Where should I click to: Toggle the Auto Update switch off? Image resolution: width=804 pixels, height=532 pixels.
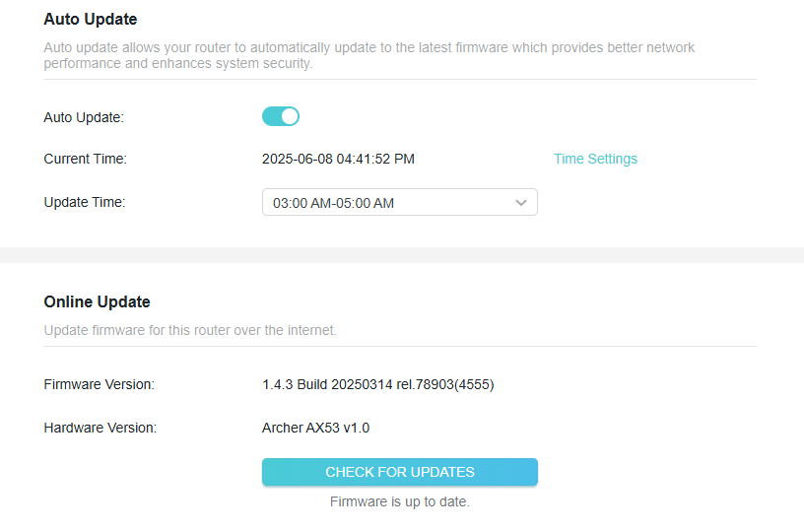coord(281,116)
